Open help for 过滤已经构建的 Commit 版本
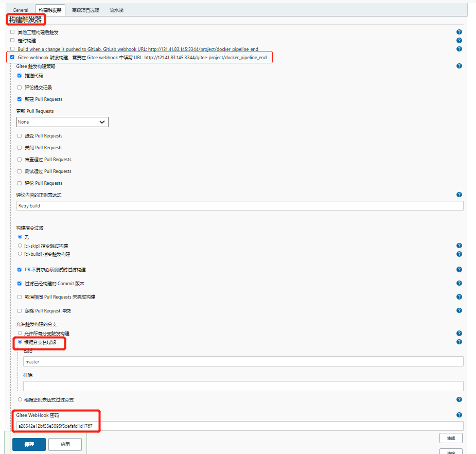 459,283
